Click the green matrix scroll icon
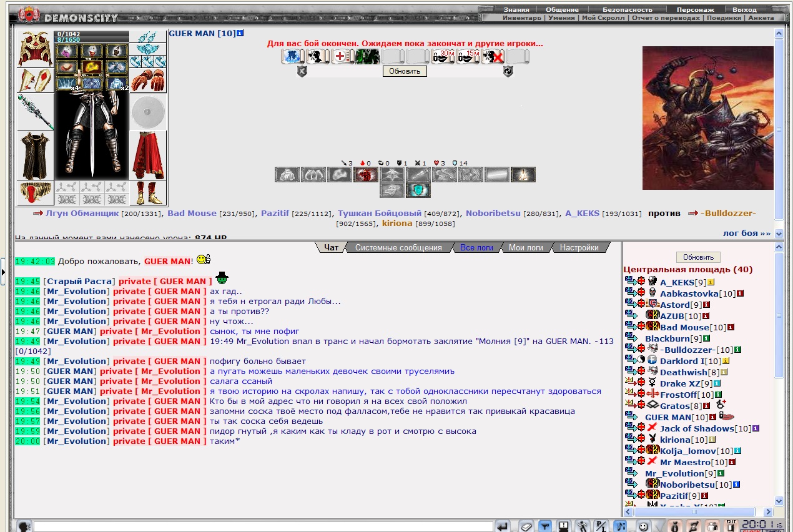 pyautogui.click(x=367, y=57)
